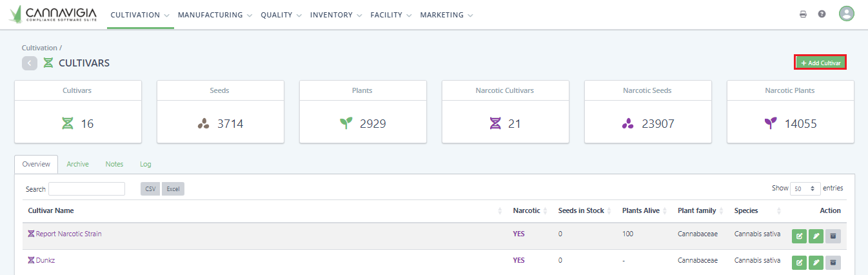This screenshot has height=275, width=868.
Task: Open the Report Narcotic Strain cultivar link
Action: click(x=68, y=234)
